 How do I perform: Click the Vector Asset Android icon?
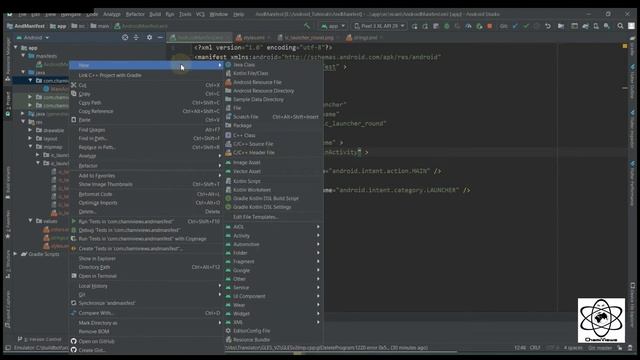click(228, 171)
